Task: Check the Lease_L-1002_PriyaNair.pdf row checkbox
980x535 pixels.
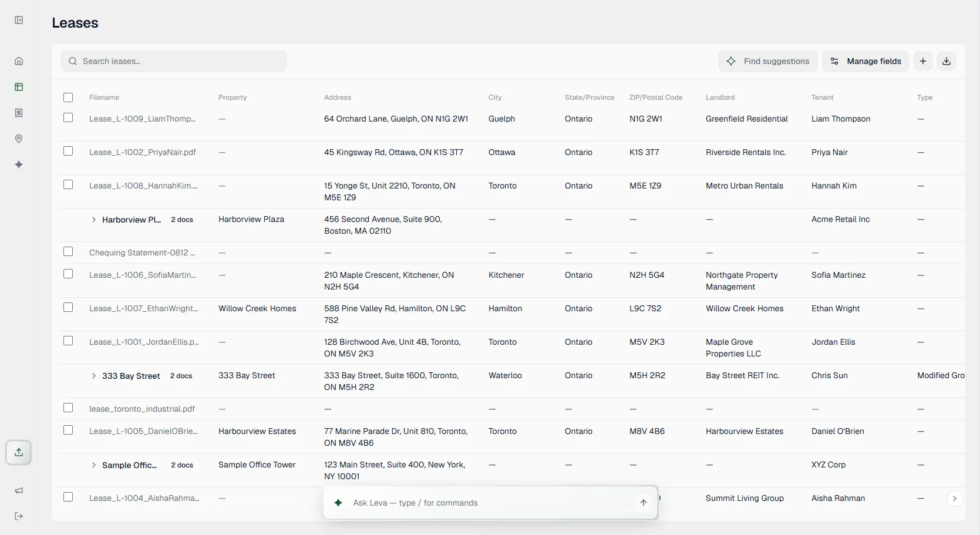Action: pyautogui.click(x=68, y=151)
